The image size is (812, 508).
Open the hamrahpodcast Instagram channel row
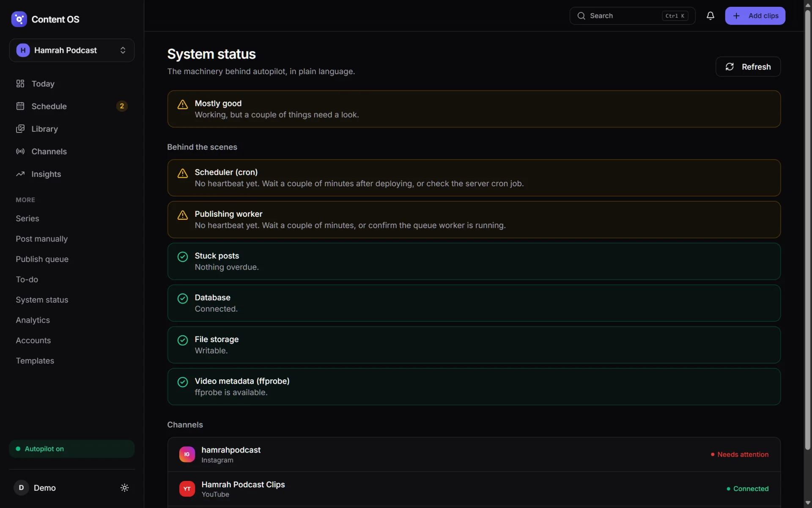coord(474,455)
